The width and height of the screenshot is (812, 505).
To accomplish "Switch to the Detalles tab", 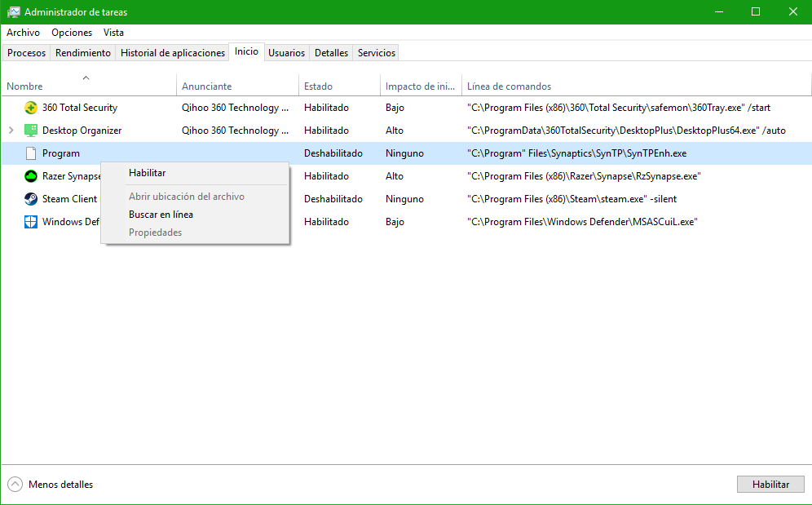I will point(332,53).
